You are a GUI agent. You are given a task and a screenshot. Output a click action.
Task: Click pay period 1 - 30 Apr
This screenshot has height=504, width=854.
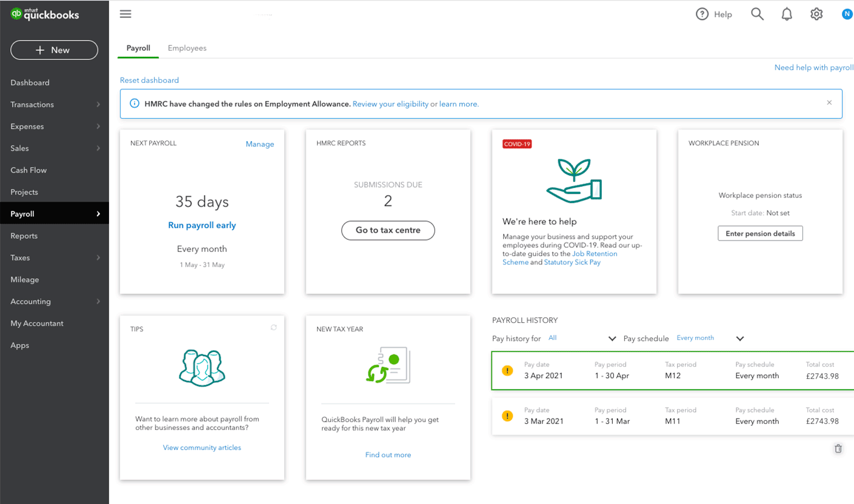(x=612, y=376)
